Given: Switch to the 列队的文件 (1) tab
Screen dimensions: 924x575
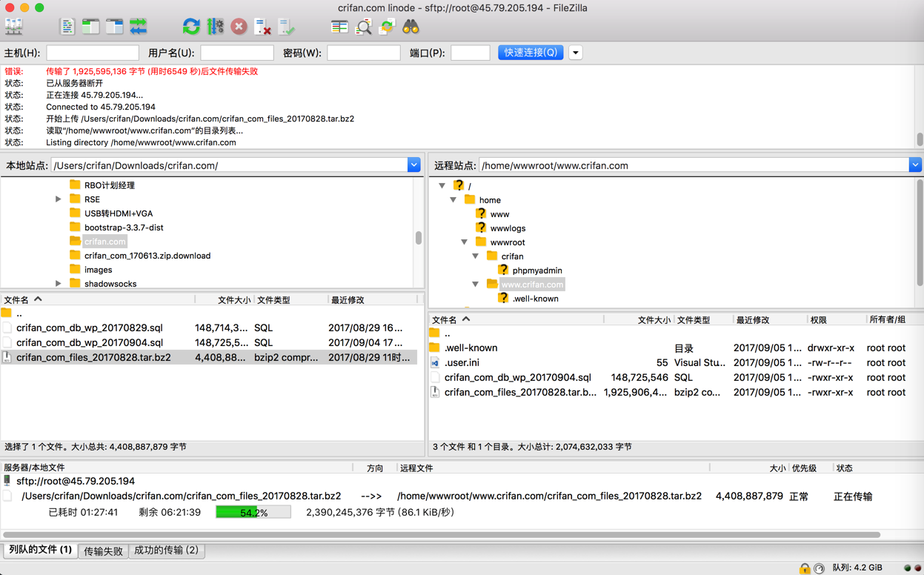Looking at the screenshot, I should (x=40, y=550).
